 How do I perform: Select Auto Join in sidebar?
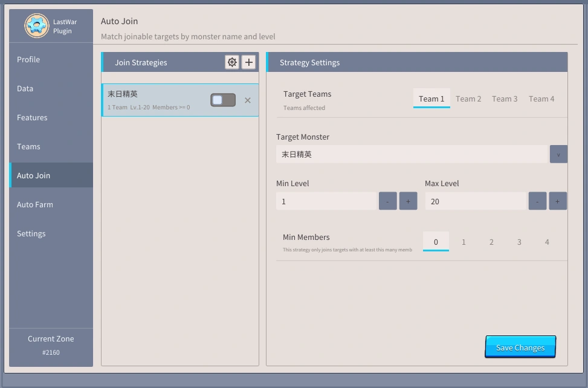51,175
